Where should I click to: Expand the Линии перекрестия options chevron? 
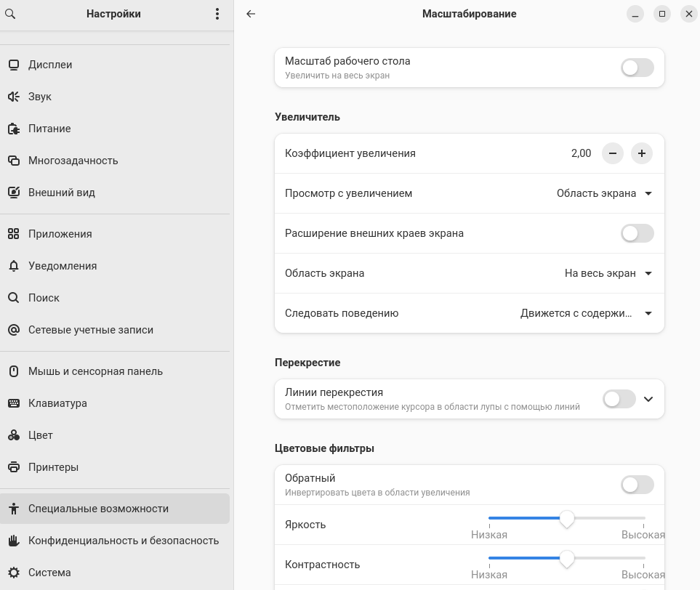[649, 399]
